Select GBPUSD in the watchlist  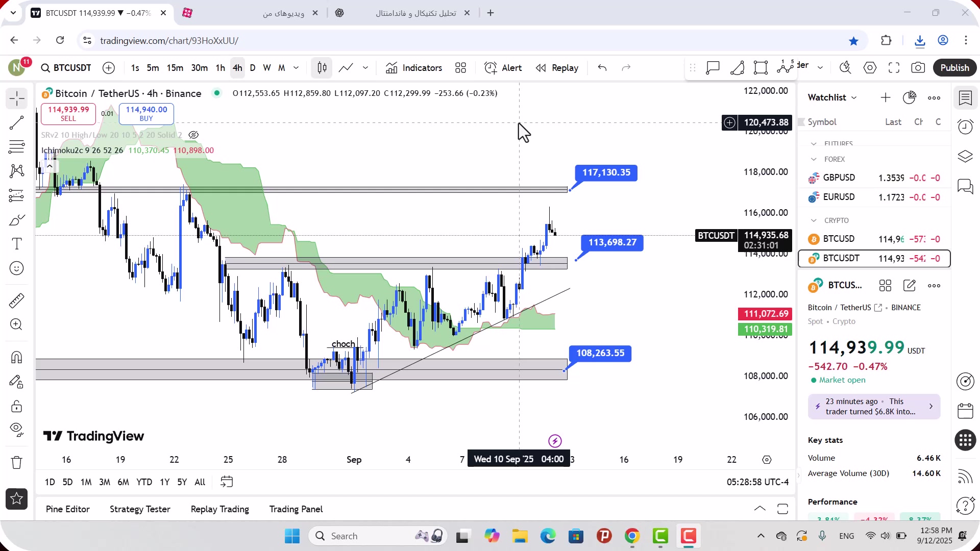(874, 178)
